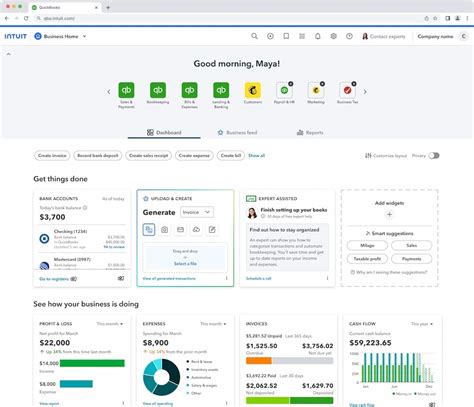Click the plus icon under Add widgets

click(389, 214)
